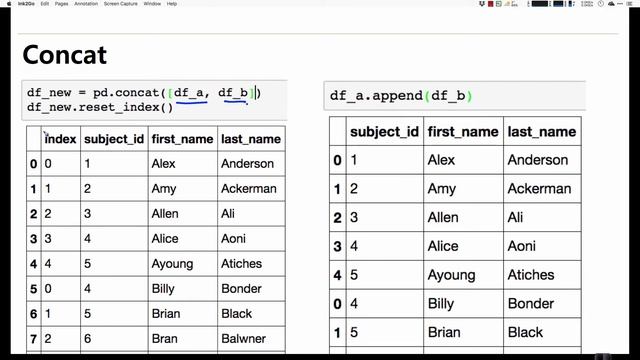Click 'Black' in the right table
Screen dimensions: 640x360
pos(525,332)
